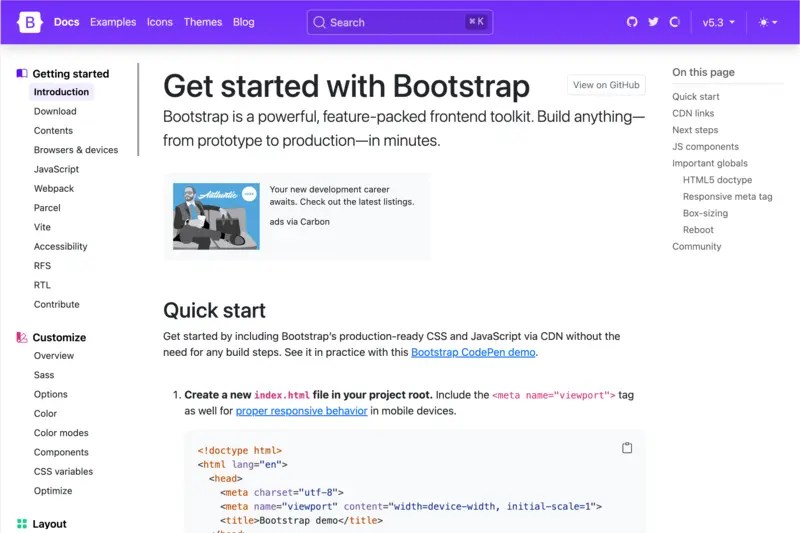800x533 pixels.
Task: Open the v5.3 version dropdown
Action: pos(718,22)
